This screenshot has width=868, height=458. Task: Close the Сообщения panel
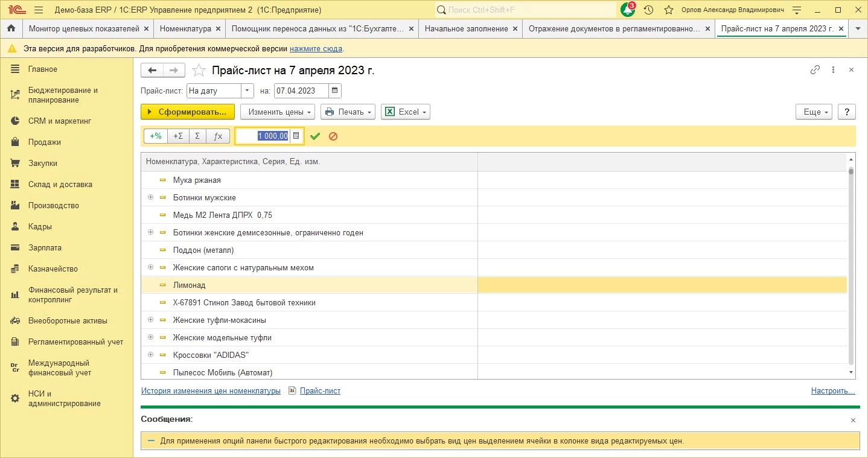(853, 420)
